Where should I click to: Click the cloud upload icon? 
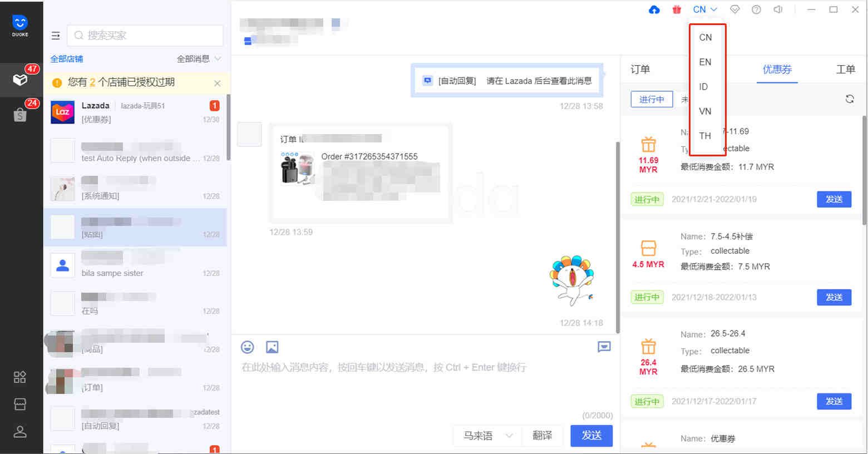[654, 9]
